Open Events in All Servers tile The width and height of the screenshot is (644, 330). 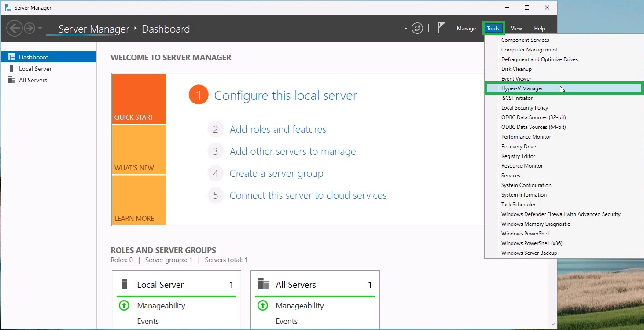[x=287, y=321]
